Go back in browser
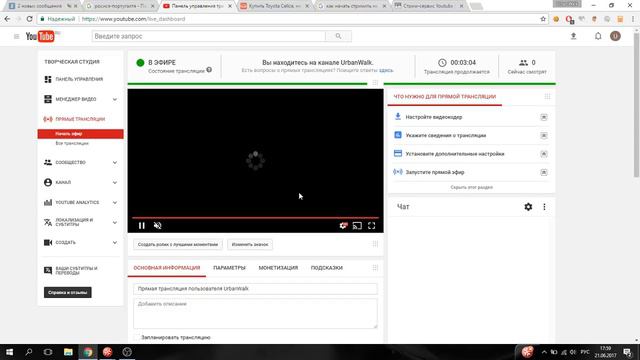This screenshot has height=360, width=640. 7,19
